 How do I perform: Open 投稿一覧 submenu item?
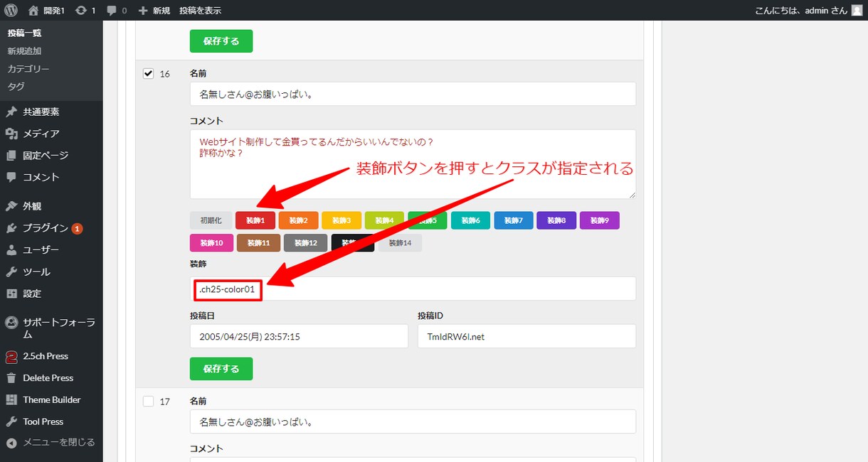pos(25,33)
